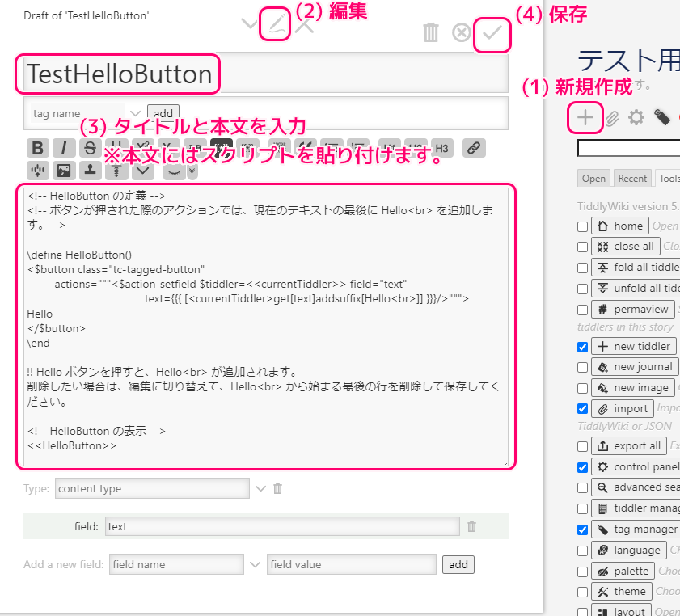Apply strikethrough formatting

[89, 148]
